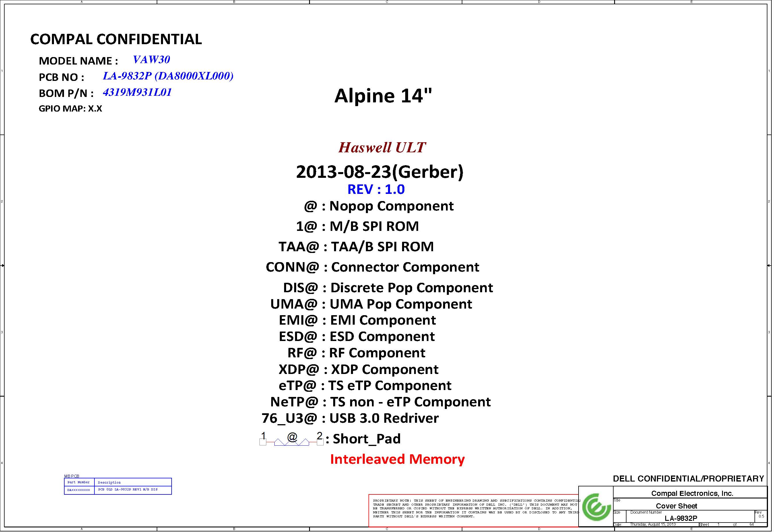This screenshot has height=532, width=774.
Task: Select the PCB number "LA-9832P (DA8000XL000)"
Action: 168,76
